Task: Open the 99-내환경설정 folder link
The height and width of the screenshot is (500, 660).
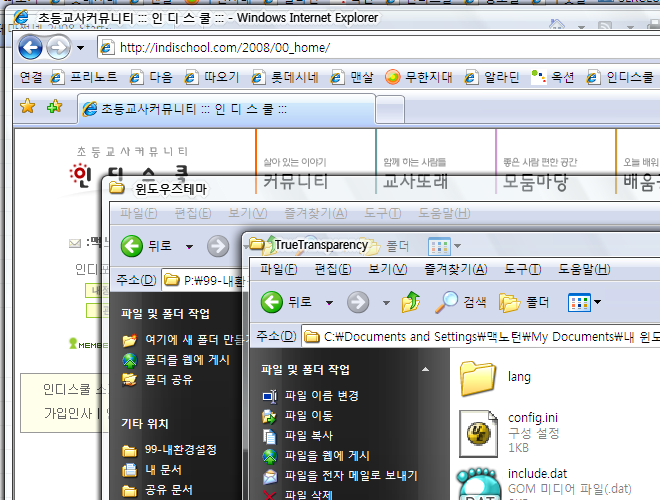Action: pyautogui.click(x=169, y=450)
